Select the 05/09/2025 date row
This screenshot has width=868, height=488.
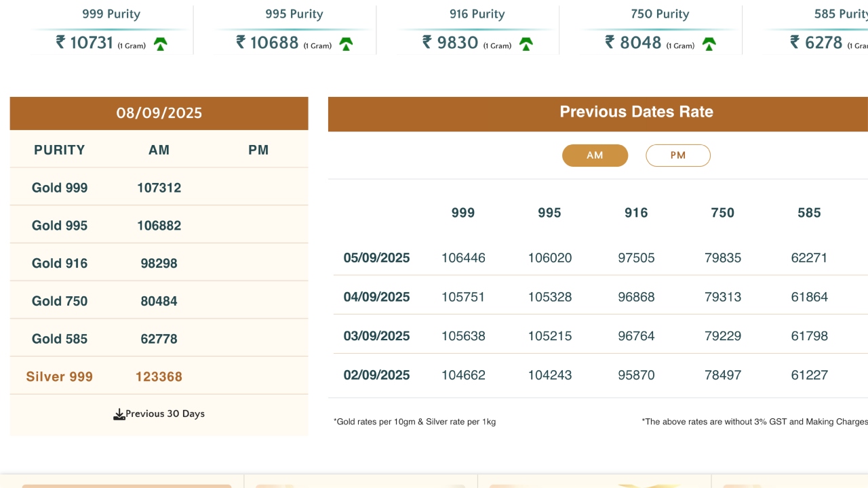[376, 258]
